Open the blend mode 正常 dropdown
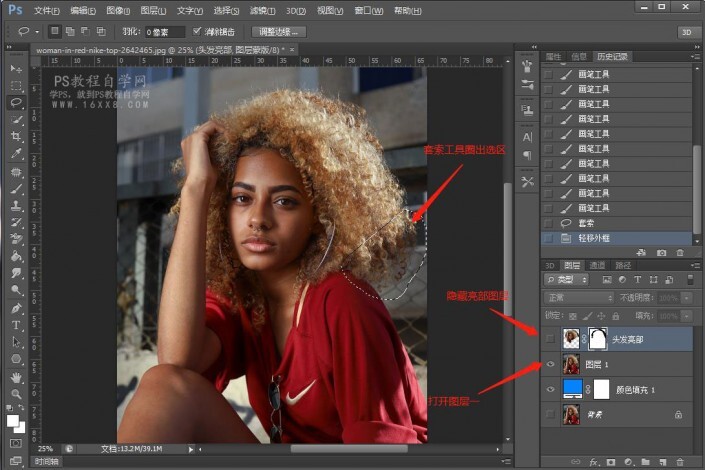705x470 pixels. pyautogui.click(x=578, y=298)
